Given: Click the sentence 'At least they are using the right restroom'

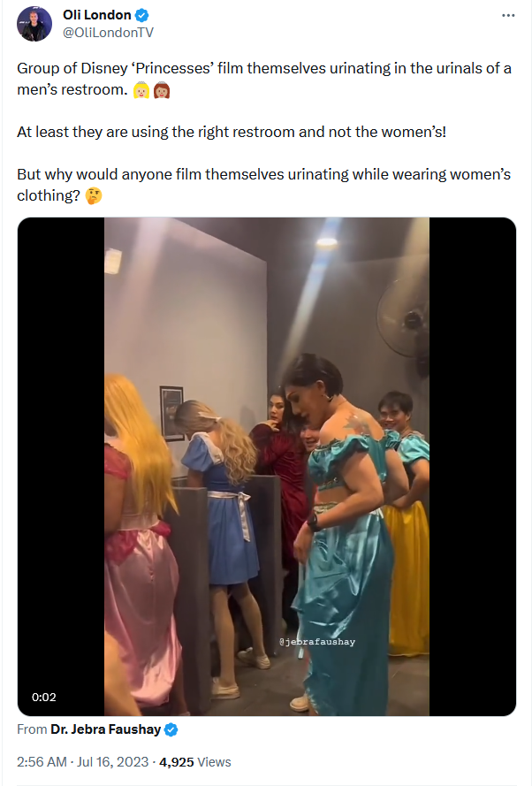Looking at the screenshot, I should point(232,132).
